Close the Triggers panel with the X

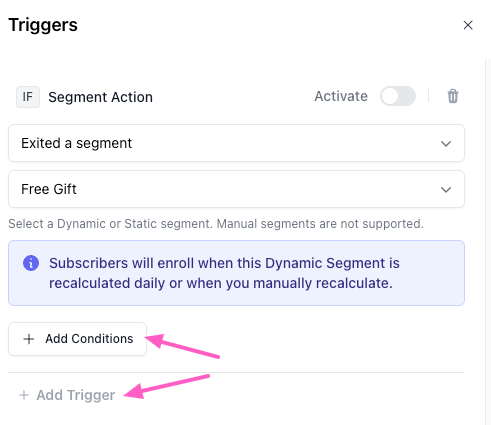(x=468, y=25)
